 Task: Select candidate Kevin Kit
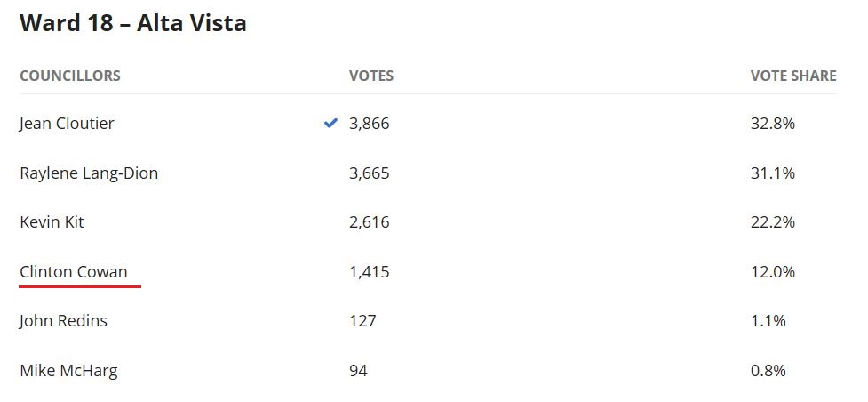click(52, 222)
